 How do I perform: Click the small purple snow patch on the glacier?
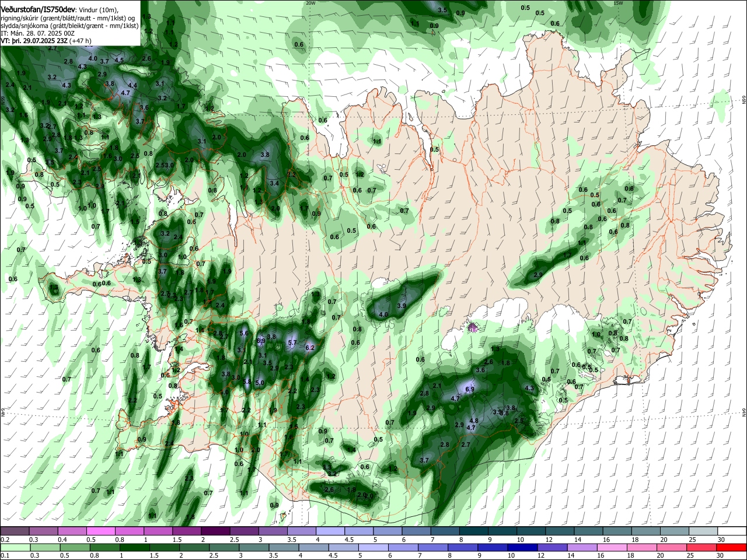pos(473,327)
